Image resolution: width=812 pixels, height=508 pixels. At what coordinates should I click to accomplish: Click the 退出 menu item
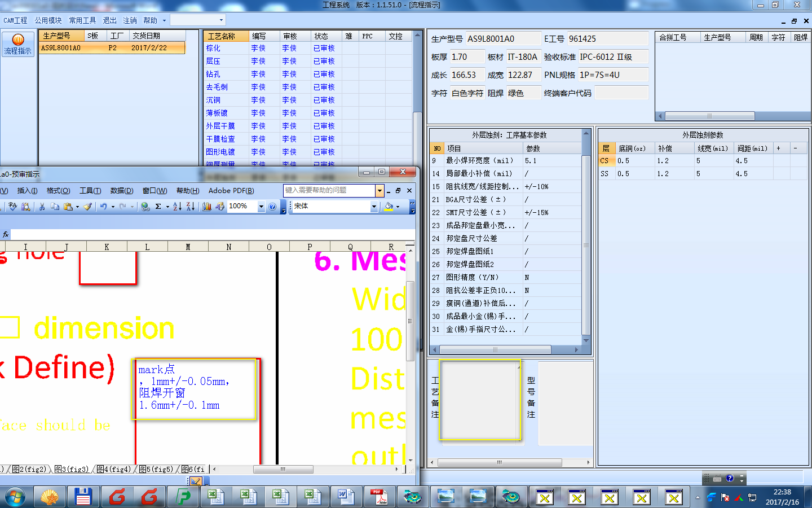[x=109, y=20]
